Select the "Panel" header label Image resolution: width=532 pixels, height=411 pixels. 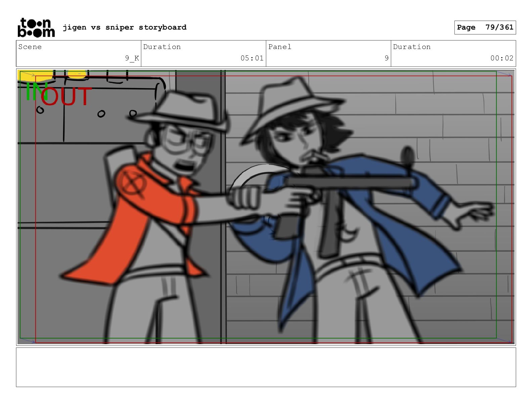280,47
